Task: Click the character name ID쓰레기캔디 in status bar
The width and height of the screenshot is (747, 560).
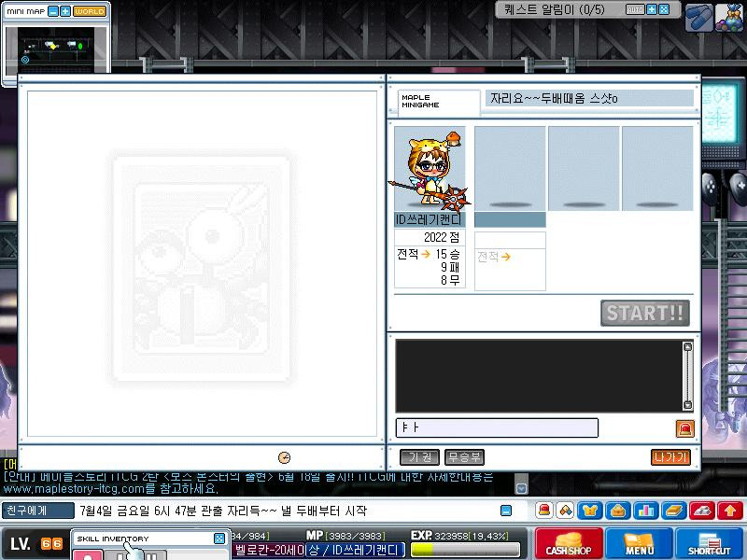Action: click(364, 550)
